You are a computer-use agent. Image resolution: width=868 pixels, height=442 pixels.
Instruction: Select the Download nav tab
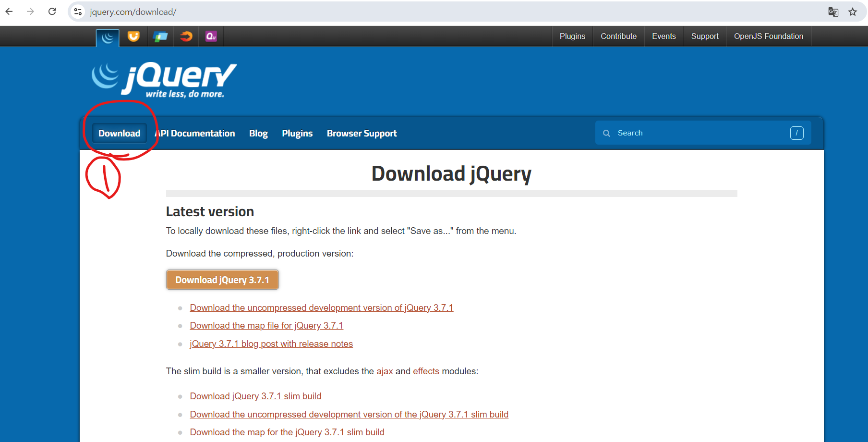tap(120, 133)
